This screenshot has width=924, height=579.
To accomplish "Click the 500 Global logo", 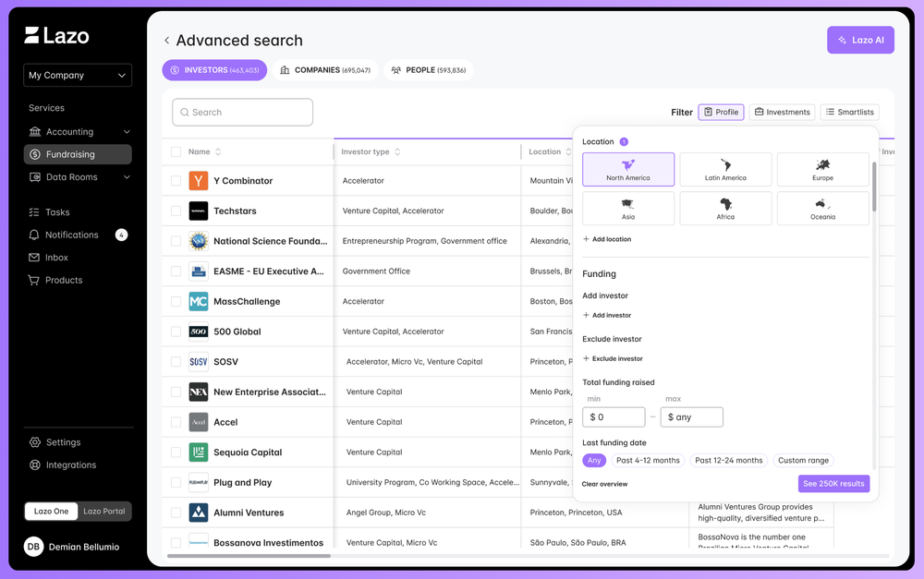I will click(x=199, y=332).
